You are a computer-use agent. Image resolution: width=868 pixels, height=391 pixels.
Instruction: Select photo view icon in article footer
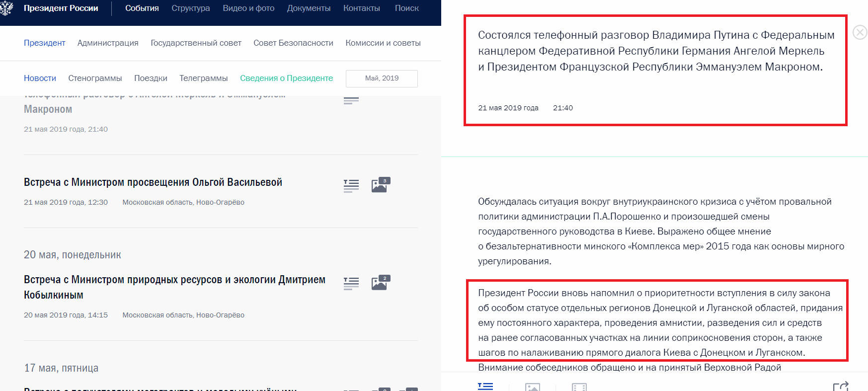533,387
